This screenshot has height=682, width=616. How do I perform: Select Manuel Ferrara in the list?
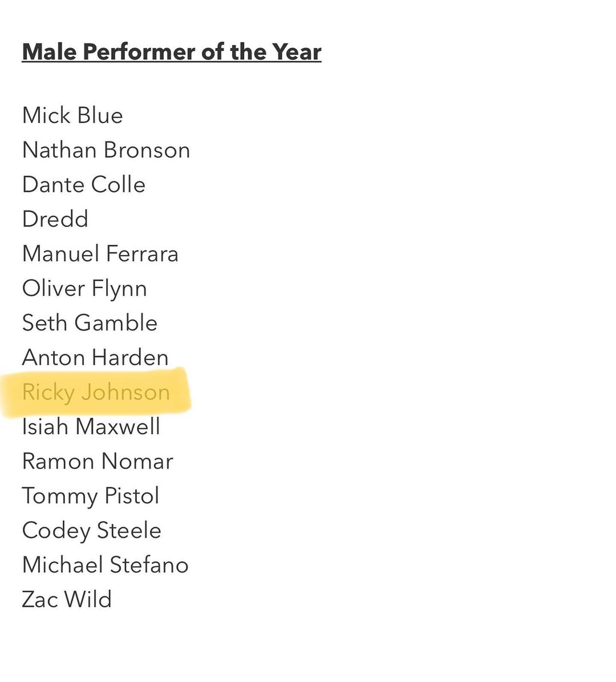pyautogui.click(x=100, y=254)
